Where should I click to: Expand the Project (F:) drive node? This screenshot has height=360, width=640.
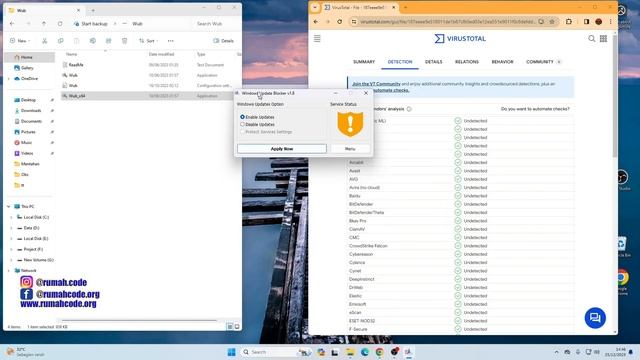click(11, 249)
